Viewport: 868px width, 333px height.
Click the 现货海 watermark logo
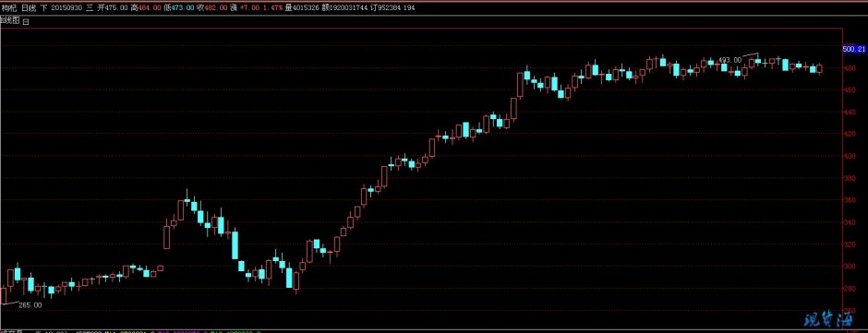pyautogui.click(x=827, y=320)
